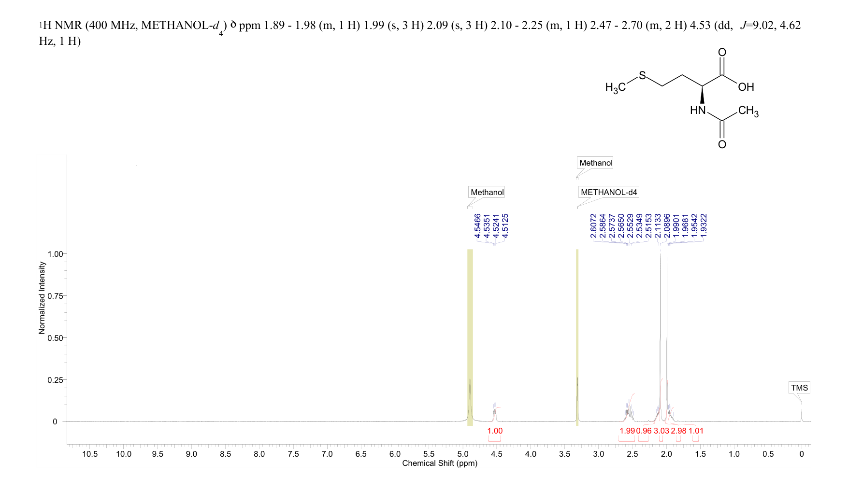Click the integral value 2.98
This screenshot has width=848, height=504.
click(679, 431)
